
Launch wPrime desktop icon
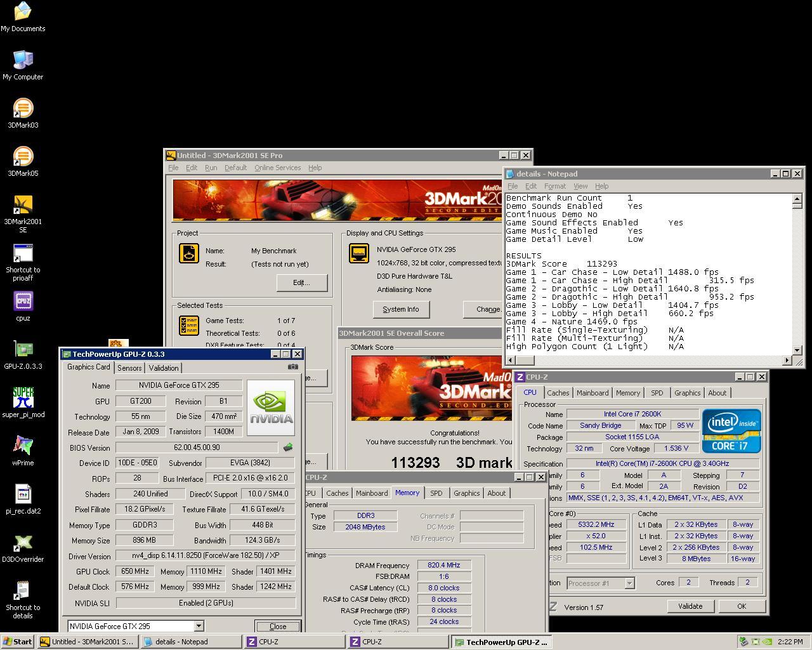[23, 451]
